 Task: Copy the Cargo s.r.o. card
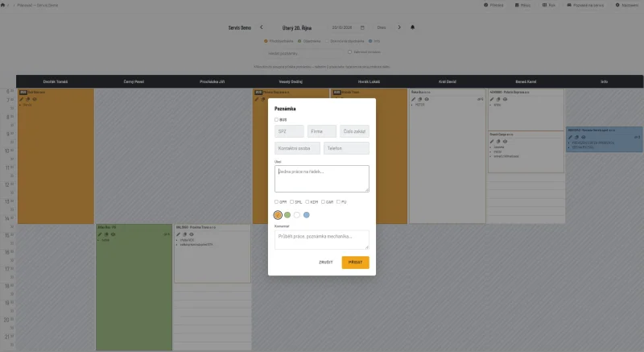click(x=498, y=141)
